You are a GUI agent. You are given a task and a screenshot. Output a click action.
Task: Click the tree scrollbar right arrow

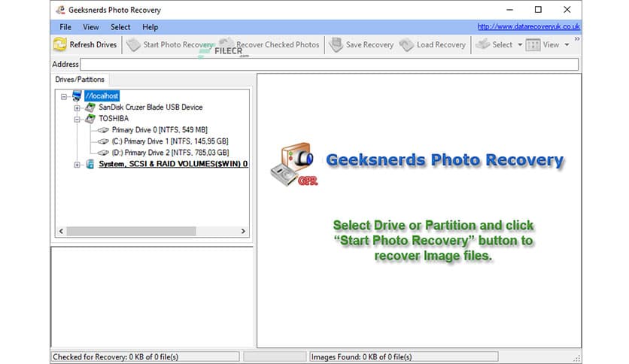click(x=243, y=232)
